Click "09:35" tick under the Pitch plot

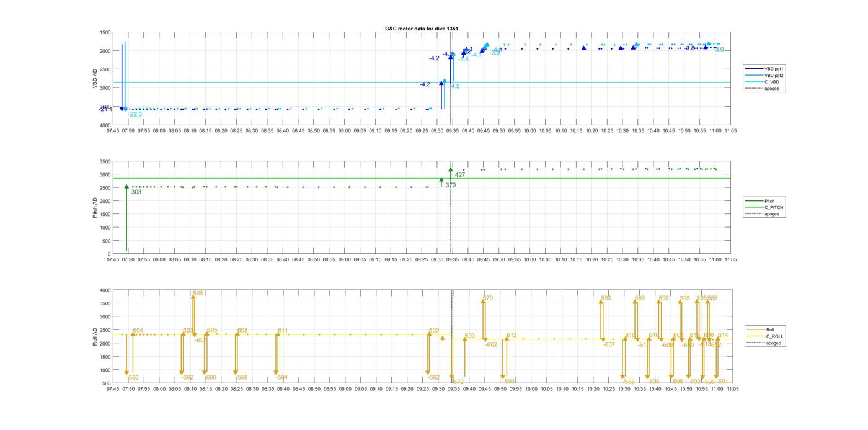click(453, 260)
